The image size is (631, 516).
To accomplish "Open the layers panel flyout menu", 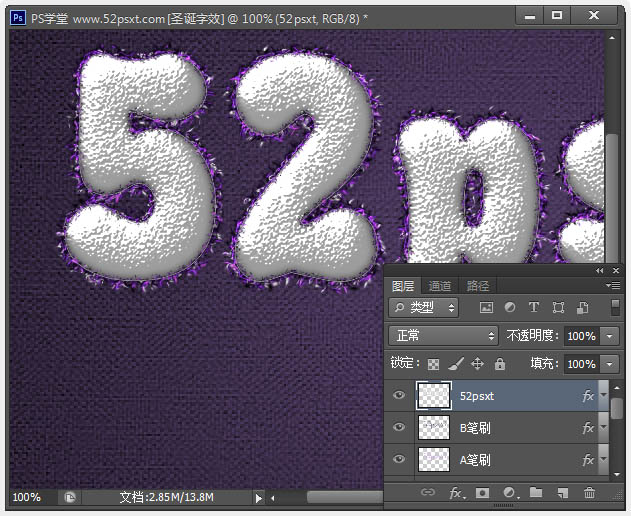I will [613, 285].
